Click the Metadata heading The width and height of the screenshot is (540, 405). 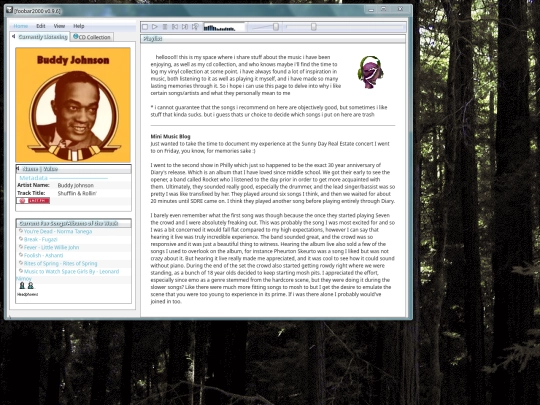tap(33, 178)
